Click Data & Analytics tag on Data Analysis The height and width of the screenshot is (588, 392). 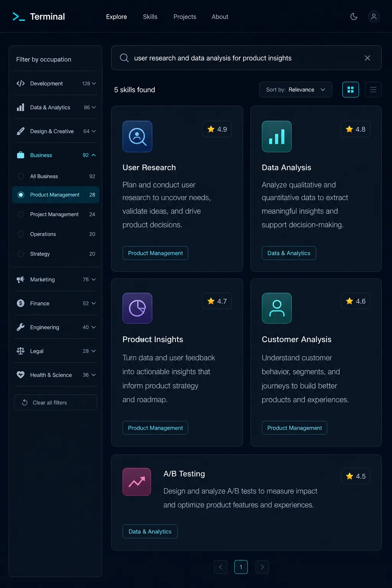pos(289,253)
